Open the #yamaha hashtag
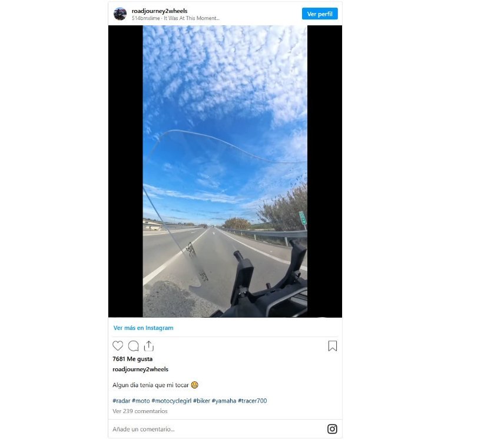The height and width of the screenshot is (442, 504). click(x=224, y=401)
